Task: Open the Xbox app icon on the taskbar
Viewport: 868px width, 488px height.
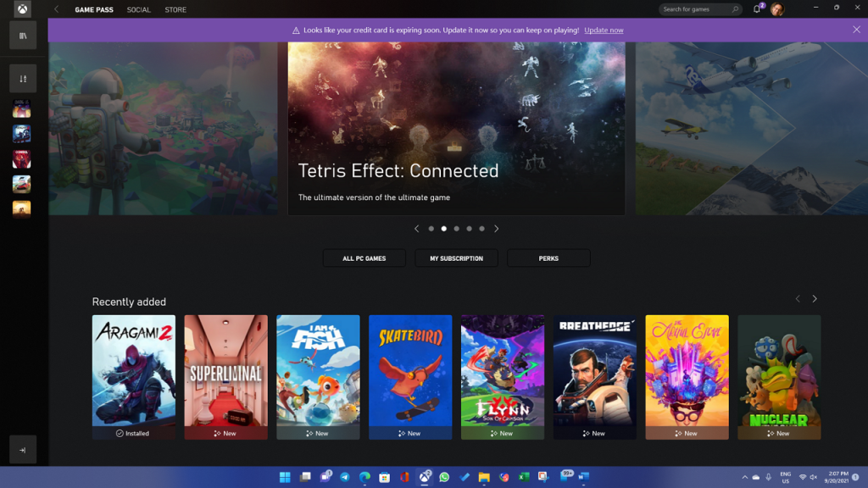Action: coord(426,476)
